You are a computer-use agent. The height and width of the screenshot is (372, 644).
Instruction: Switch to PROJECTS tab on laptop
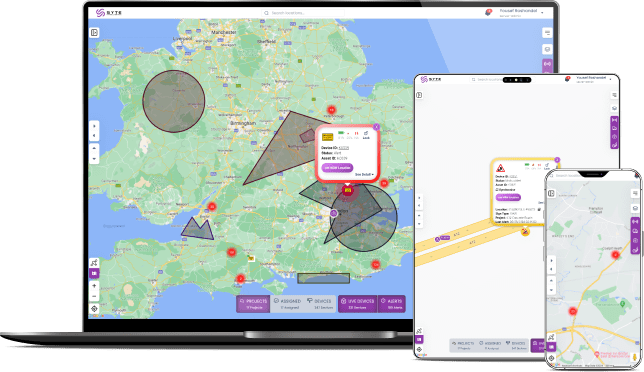pos(253,304)
